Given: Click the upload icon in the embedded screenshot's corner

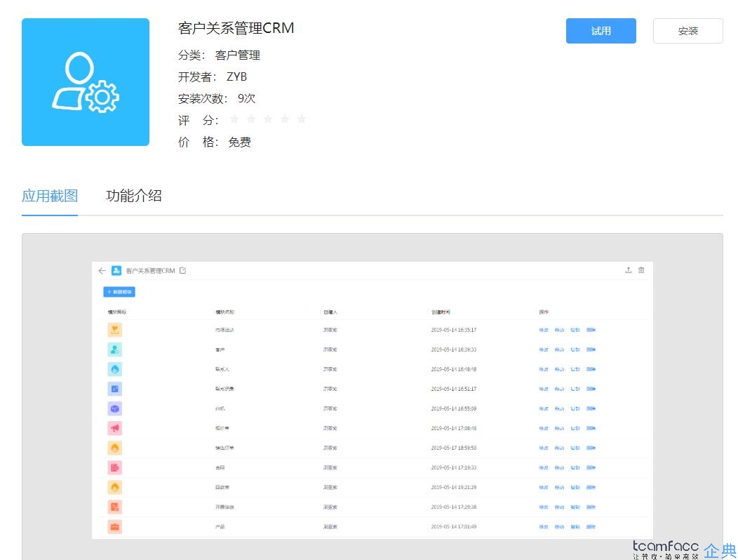Looking at the screenshot, I should click(x=628, y=270).
